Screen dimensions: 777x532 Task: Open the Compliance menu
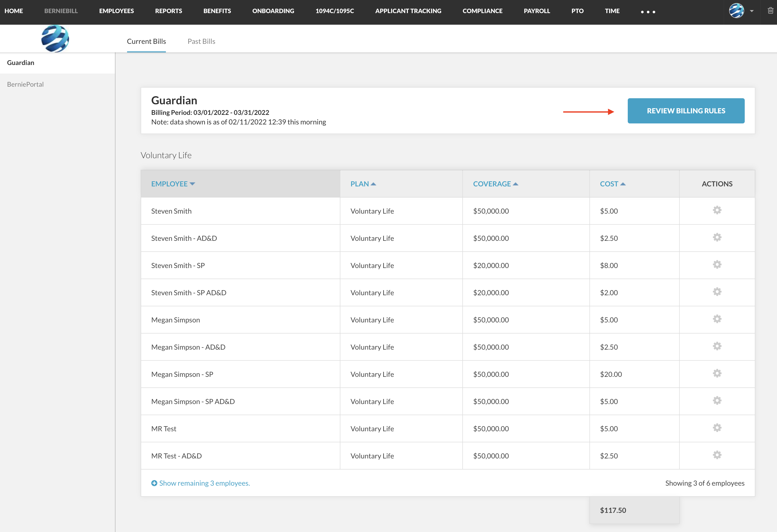click(x=483, y=11)
